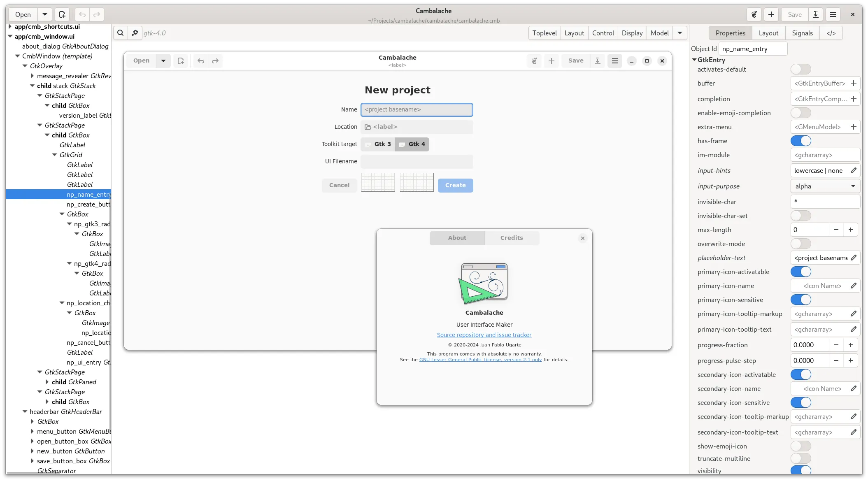Open the main hamburger menu

(x=833, y=14)
